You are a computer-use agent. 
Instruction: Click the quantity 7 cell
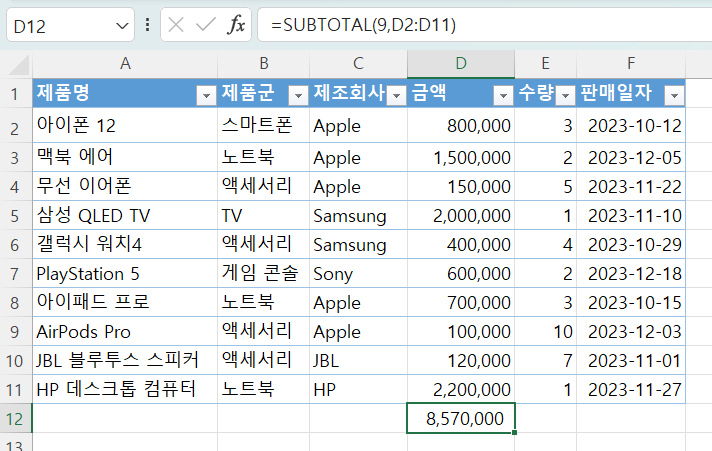[545, 361]
